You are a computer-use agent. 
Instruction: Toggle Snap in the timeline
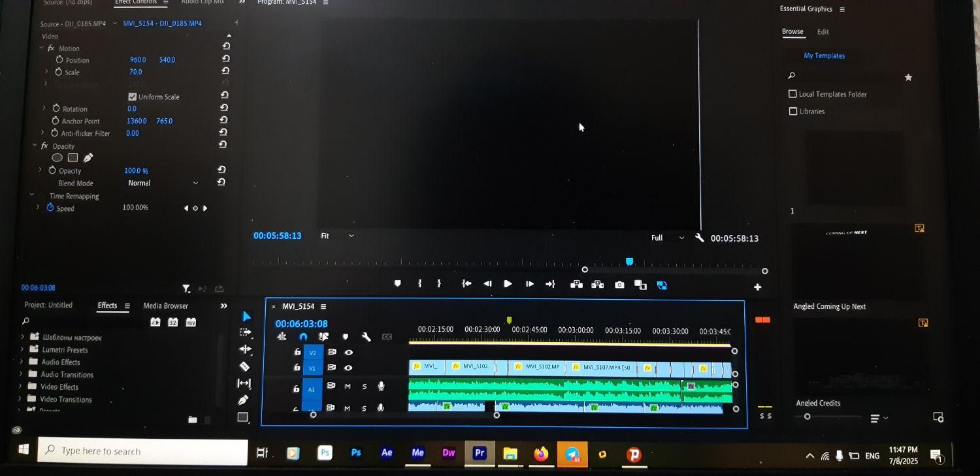click(x=303, y=337)
